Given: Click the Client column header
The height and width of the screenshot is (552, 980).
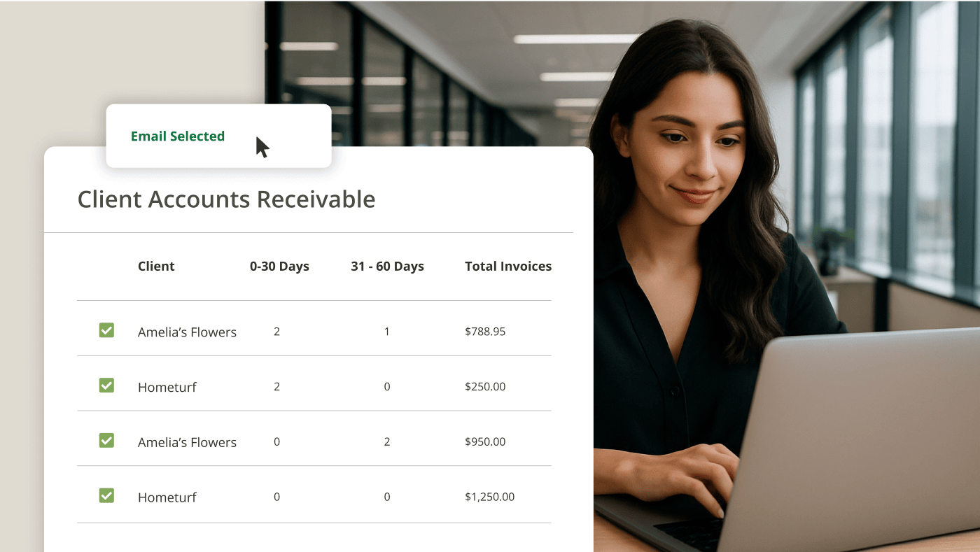Looking at the screenshot, I should coord(156,267).
